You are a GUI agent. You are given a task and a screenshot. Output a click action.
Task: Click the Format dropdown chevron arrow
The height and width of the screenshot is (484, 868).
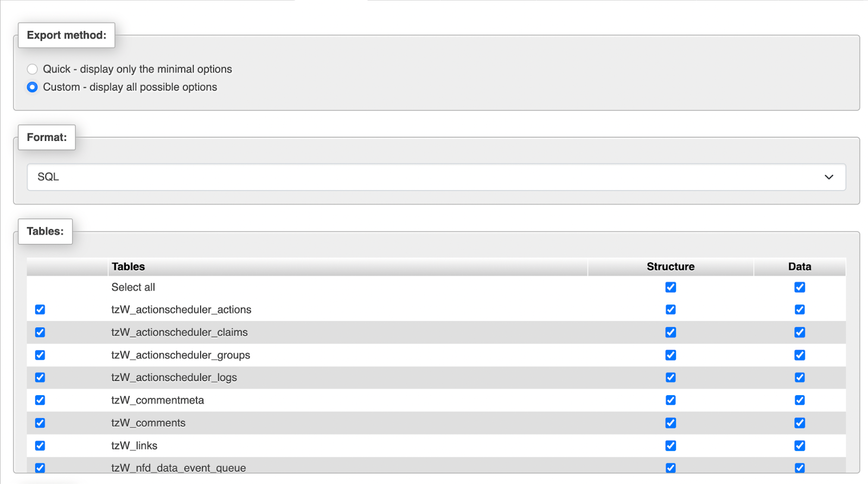829,177
